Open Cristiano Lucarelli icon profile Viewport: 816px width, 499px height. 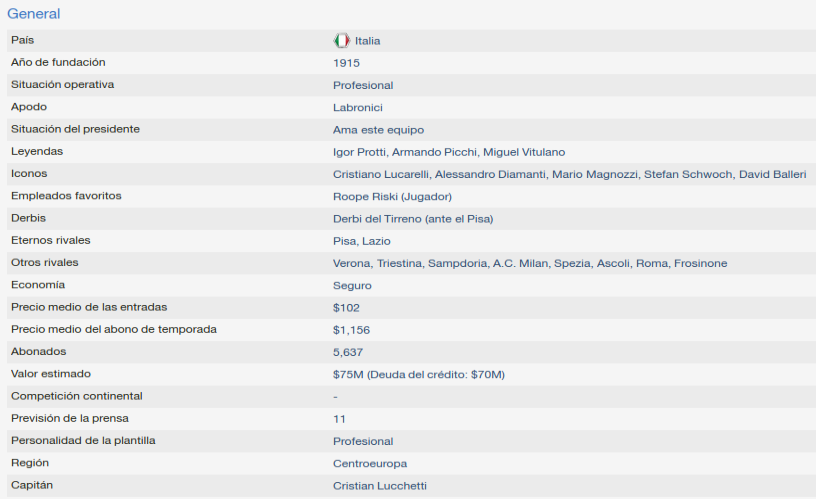381,174
